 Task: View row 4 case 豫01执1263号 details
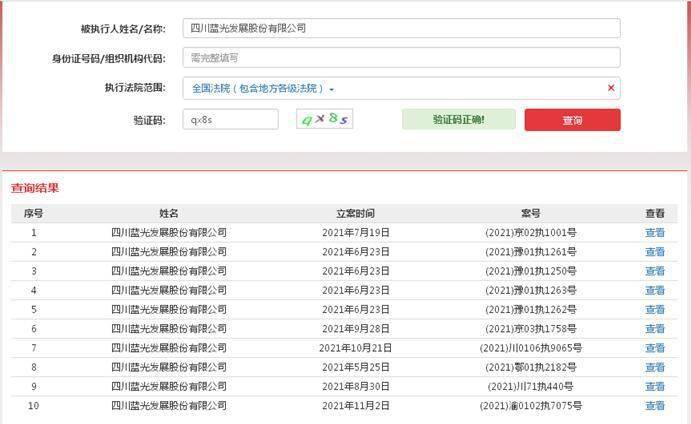654,291
